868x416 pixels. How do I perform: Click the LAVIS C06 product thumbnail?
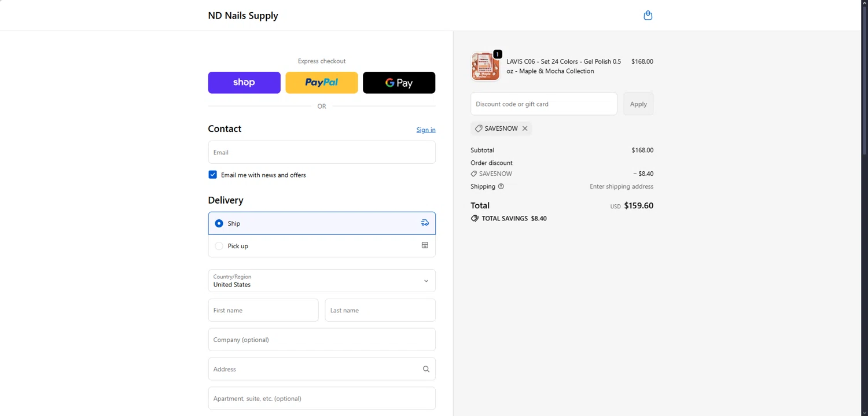coord(486,66)
